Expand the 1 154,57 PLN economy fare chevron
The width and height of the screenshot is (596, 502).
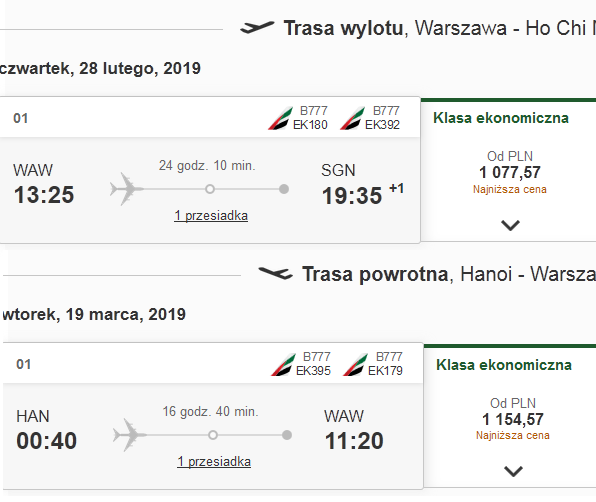pyautogui.click(x=513, y=471)
